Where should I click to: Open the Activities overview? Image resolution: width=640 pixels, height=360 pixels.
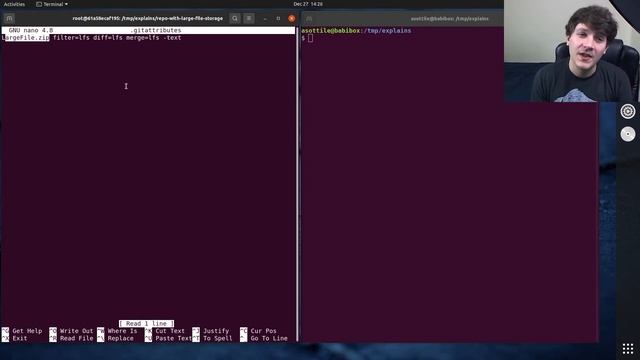(14, 4)
